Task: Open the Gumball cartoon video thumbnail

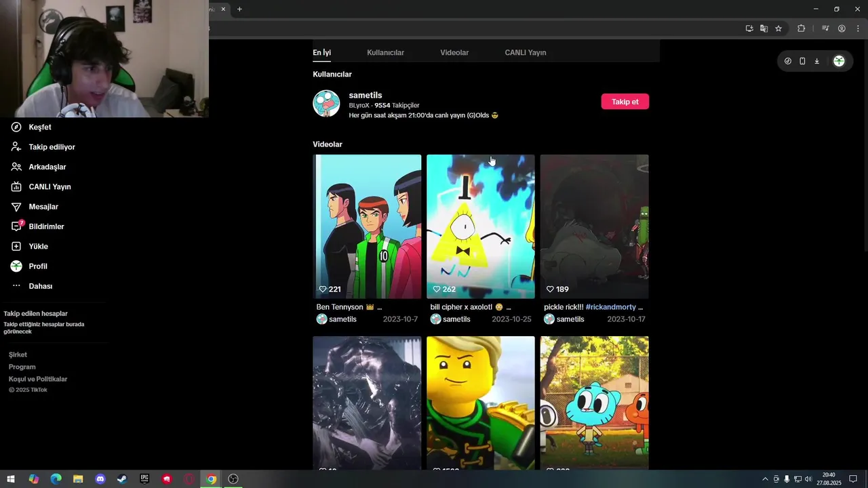Action: [595, 403]
